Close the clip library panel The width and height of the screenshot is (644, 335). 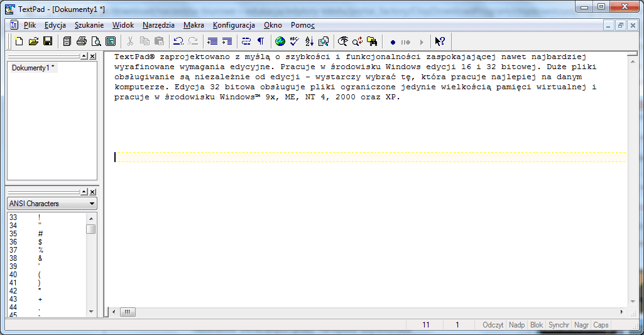(x=93, y=192)
